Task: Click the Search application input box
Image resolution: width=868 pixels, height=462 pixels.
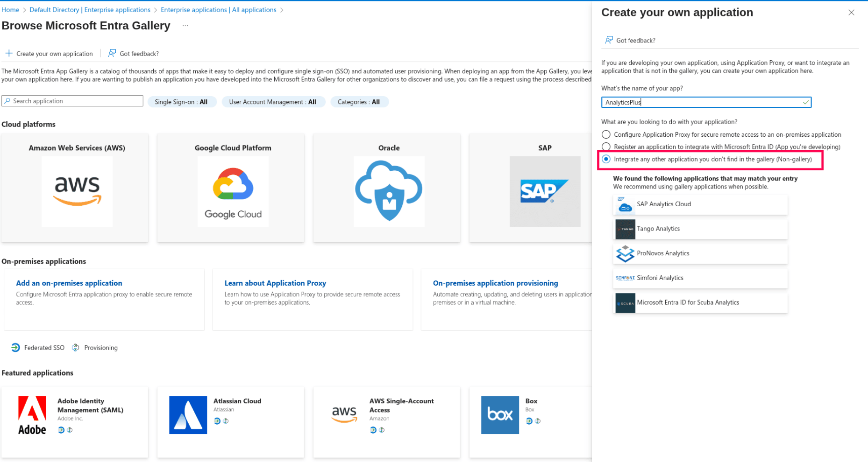Action: point(72,101)
